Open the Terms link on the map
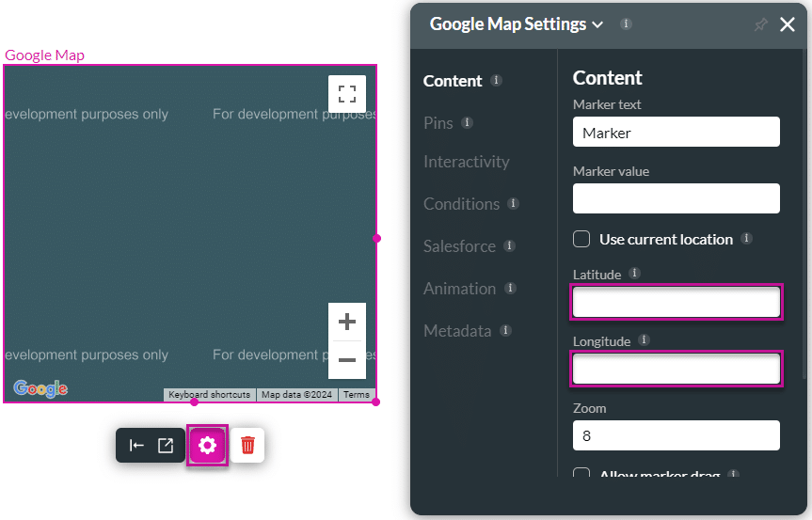Image resolution: width=812 pixels, height=520 pixels. click(356, 395)
